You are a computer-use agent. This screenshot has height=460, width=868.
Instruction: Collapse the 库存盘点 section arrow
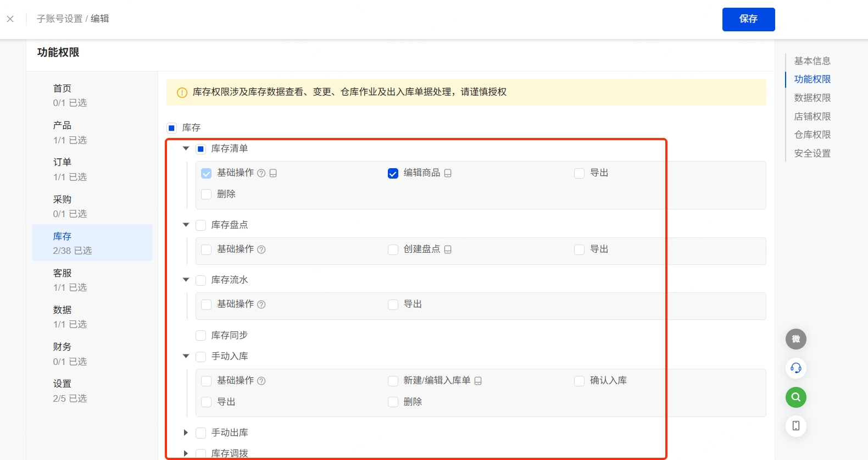pyautogui.click(x=186, y=225)
